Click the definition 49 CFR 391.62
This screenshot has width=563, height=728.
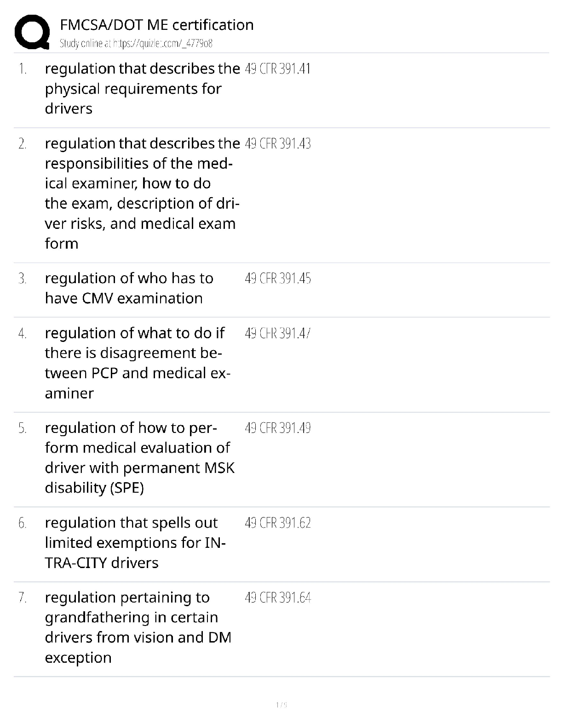[x=278, y=523]
